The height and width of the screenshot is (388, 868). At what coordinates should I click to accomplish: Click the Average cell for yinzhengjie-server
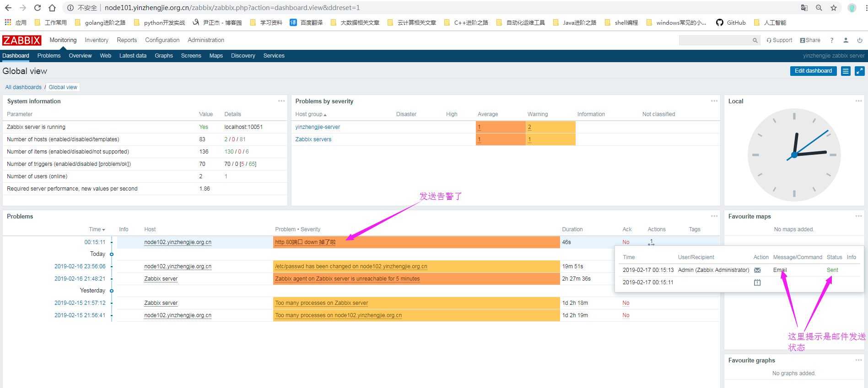(x=501, y=127)
